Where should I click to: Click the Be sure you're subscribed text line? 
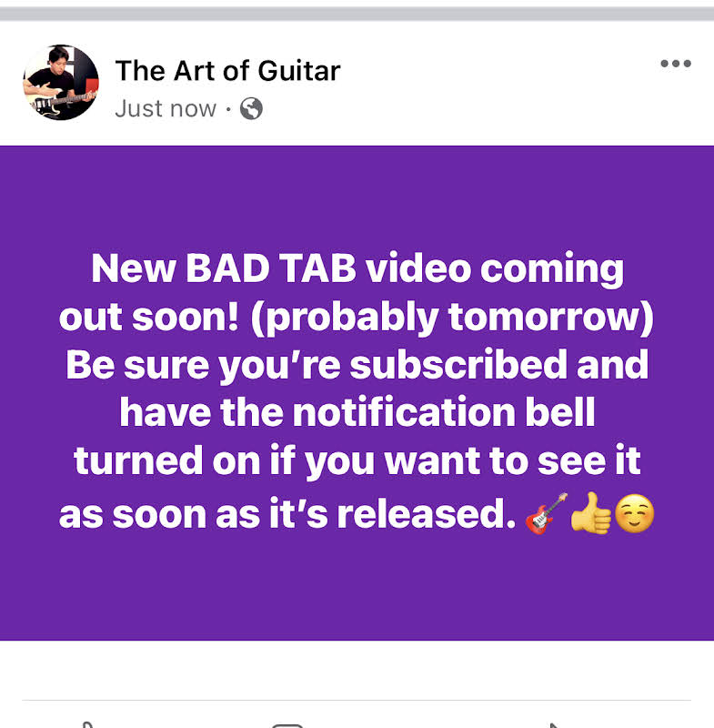click(357, 366)
